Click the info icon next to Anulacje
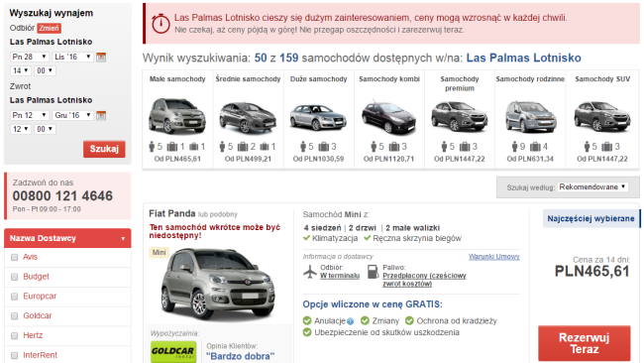The image size is (644, 363). [x=351, y=321]
